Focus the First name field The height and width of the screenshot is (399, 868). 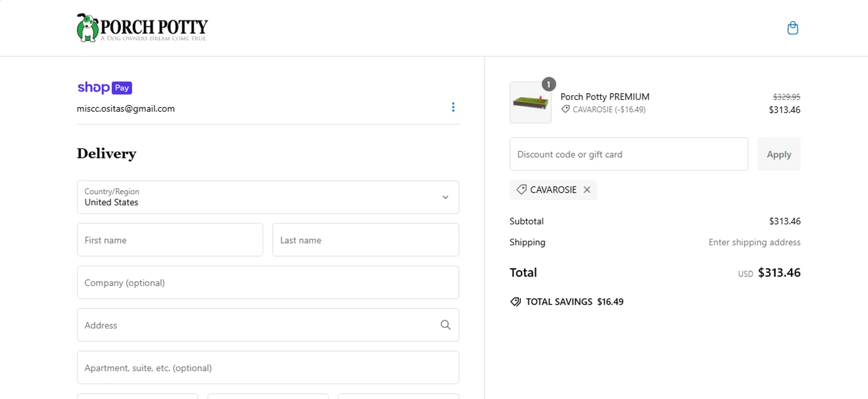[170, 240]
